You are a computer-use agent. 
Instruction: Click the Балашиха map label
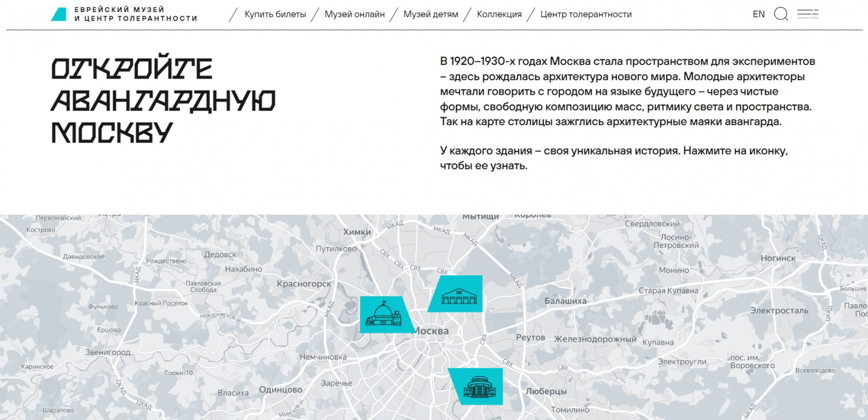[x=565, y=301]
